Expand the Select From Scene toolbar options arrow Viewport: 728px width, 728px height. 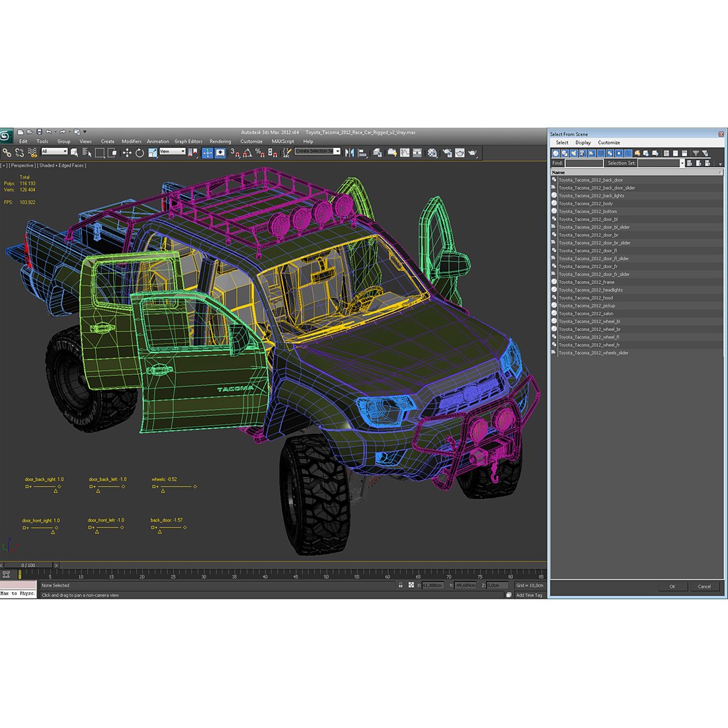click(x=720, y=164)
